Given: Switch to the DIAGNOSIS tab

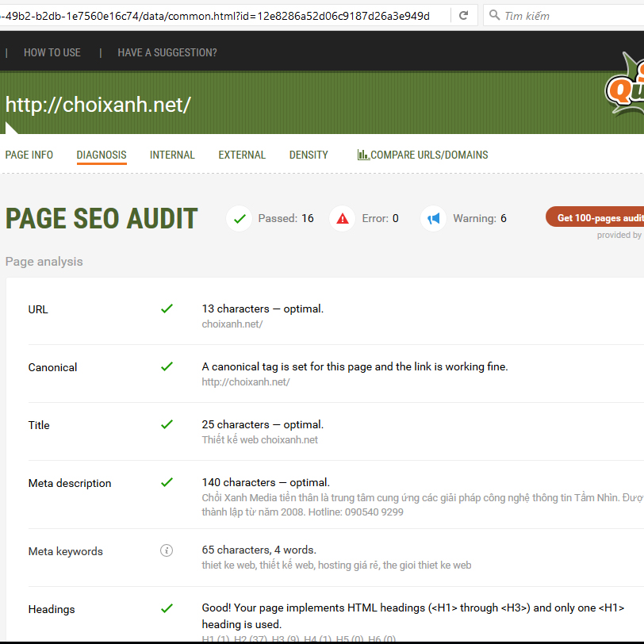Looking at the screenshot, I should pos(102,155).
